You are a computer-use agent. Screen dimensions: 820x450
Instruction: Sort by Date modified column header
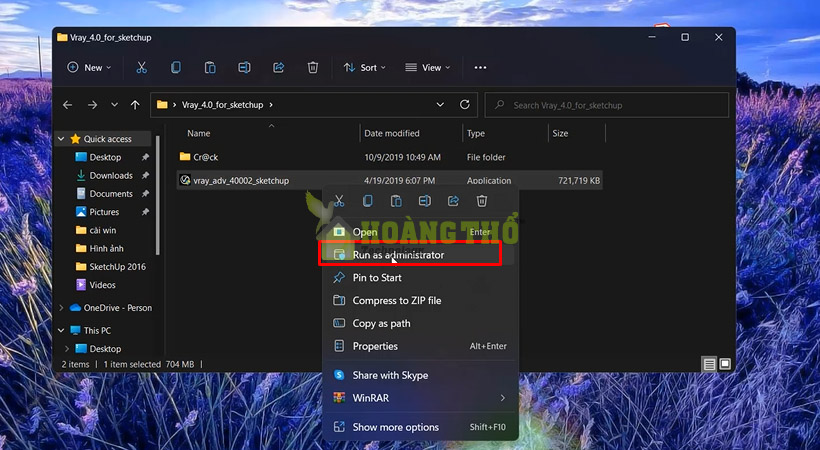(392, 133)
